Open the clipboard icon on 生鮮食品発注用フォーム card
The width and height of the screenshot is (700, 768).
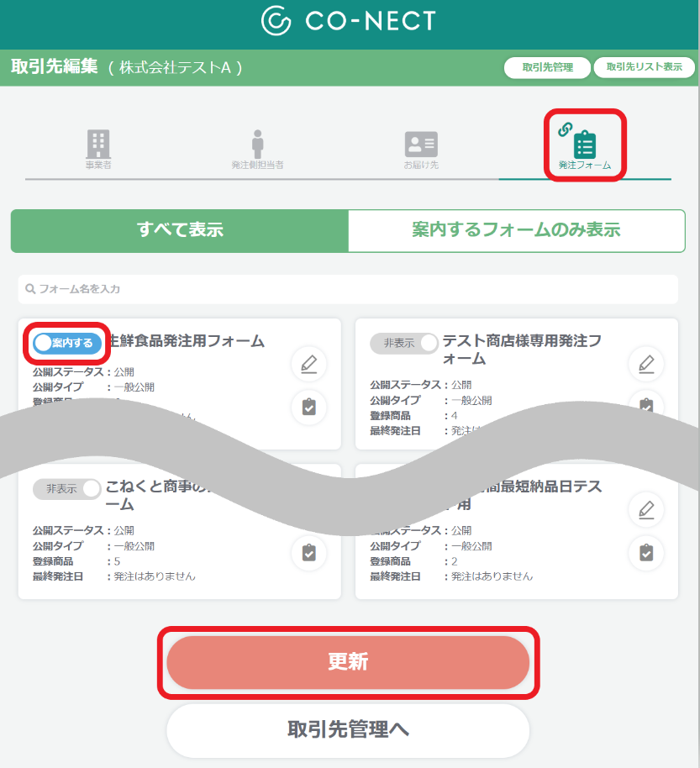[x=309, y=407]
